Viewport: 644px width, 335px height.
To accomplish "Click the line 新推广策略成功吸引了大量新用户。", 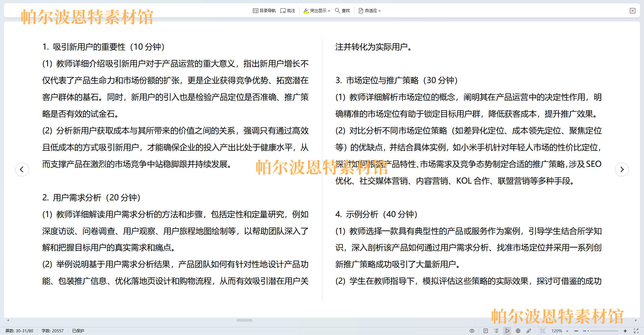I will pos(398,264).
